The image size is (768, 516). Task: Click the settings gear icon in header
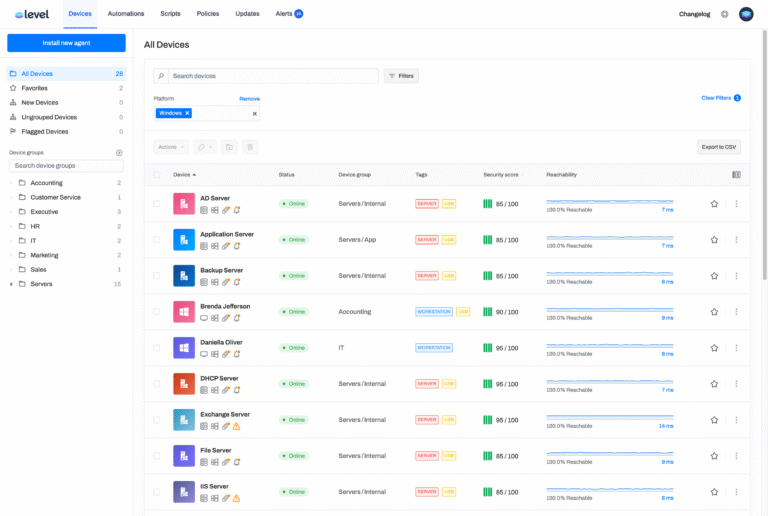click(725, 14)
